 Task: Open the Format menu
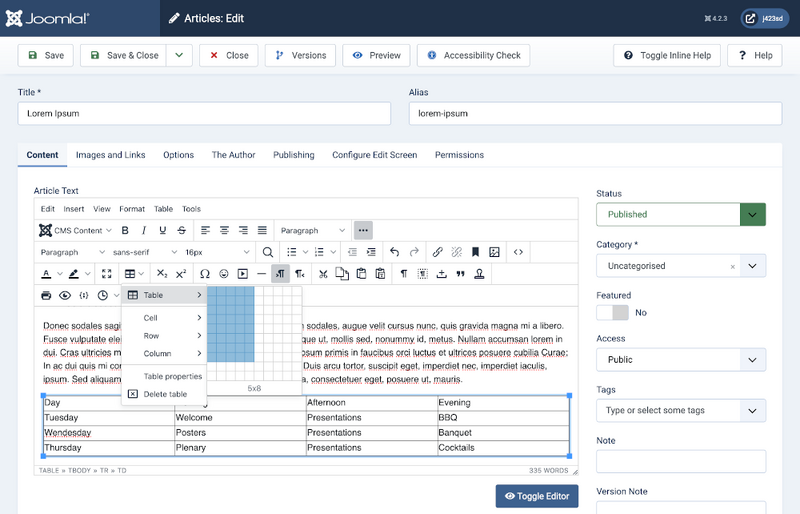click(132, 209)
